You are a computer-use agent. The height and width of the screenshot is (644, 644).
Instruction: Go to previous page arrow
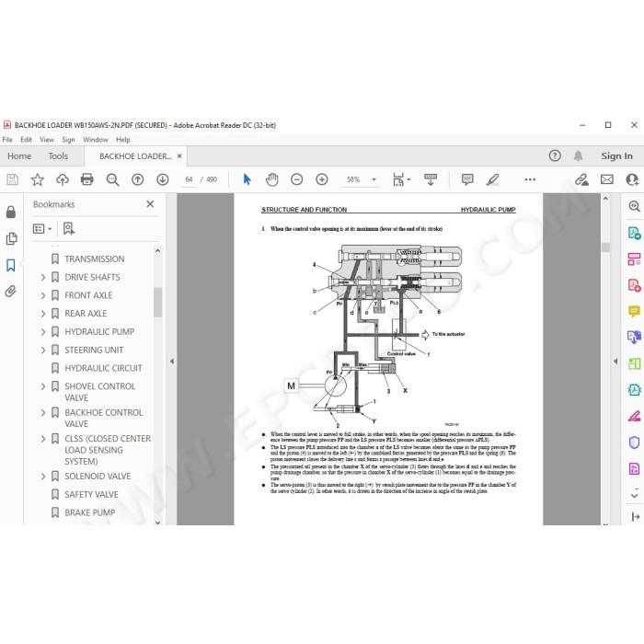(138, 179)
